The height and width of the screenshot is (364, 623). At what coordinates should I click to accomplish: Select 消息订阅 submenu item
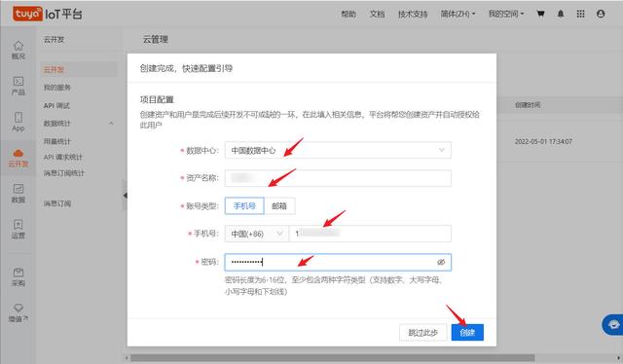tap(57, 203)
